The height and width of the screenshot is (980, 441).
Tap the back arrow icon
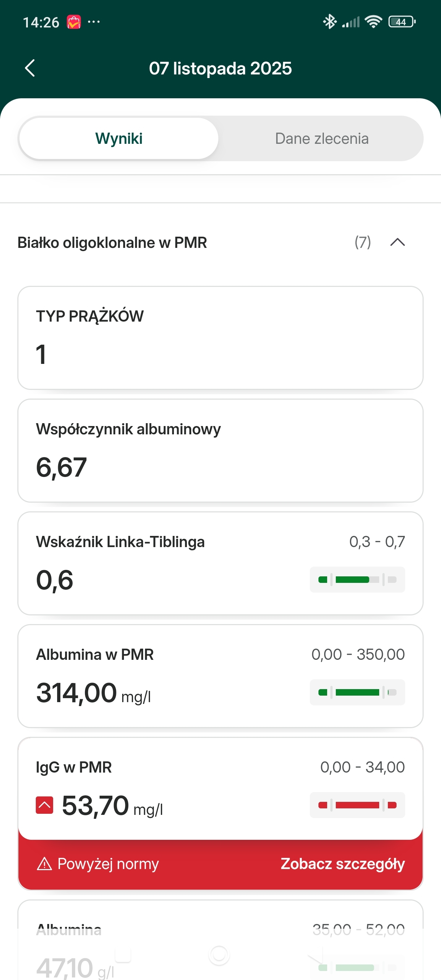point(30,68)
